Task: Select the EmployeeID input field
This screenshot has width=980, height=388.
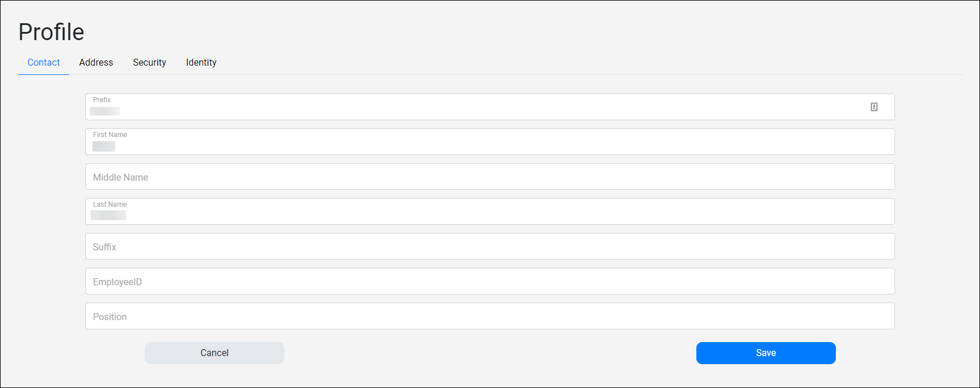Action: click(490, 281)
